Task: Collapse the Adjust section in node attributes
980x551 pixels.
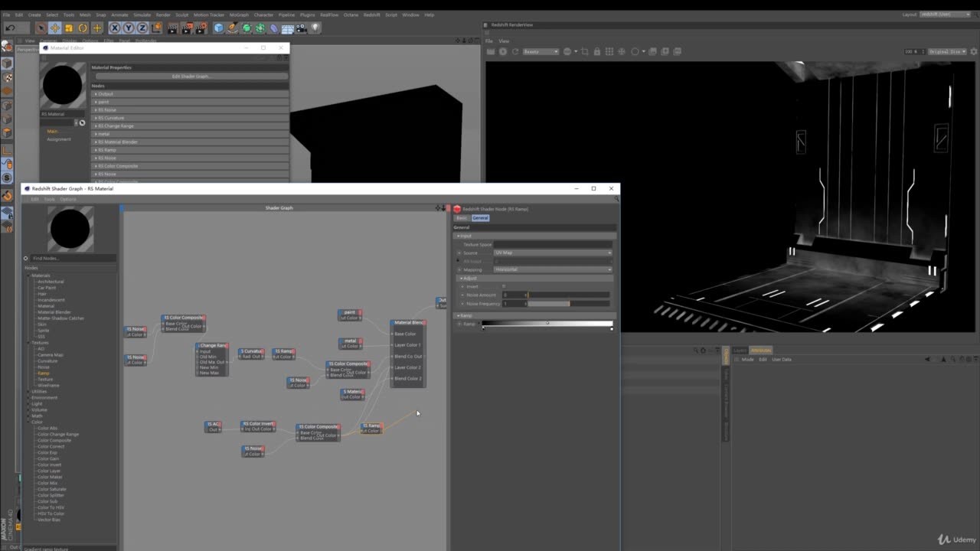Action: (x=461, y=278)
